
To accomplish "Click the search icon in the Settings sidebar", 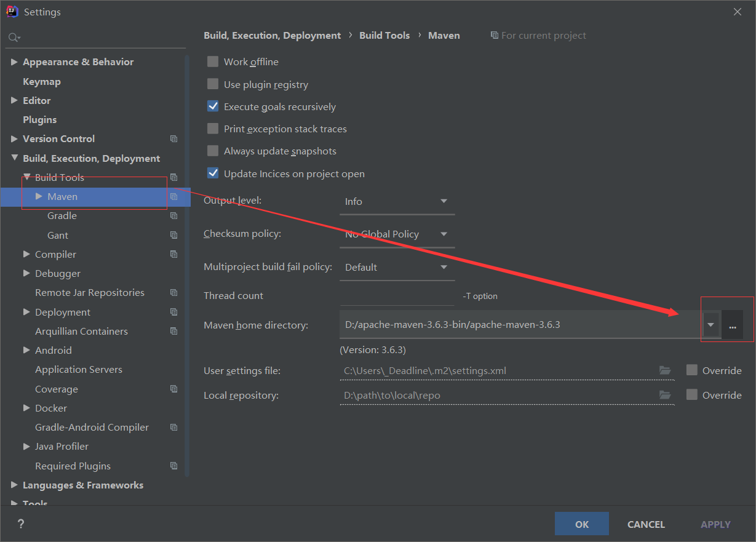I will click(14, 37).
